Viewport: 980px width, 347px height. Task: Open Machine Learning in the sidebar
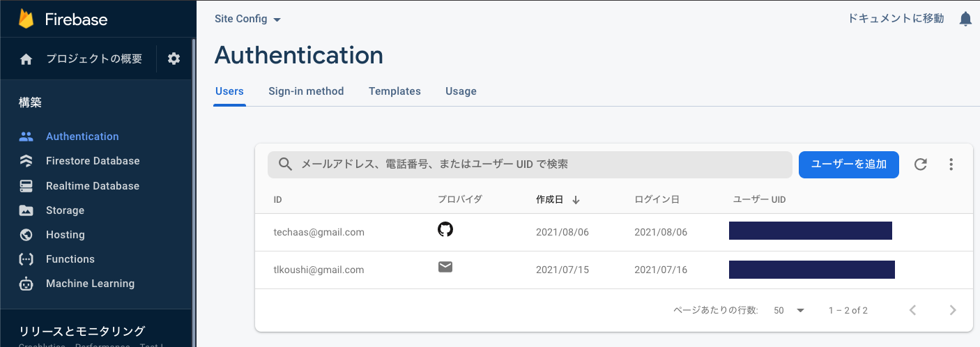[90, 284]
